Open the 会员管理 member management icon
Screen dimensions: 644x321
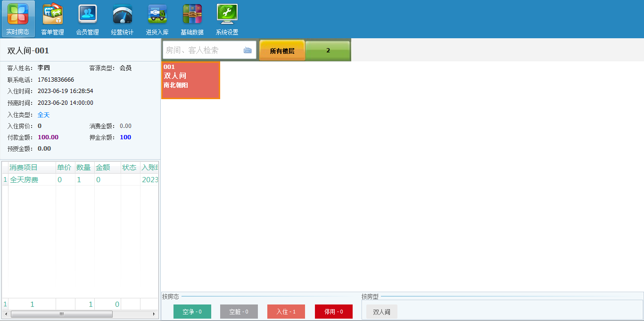click(87, 19)
